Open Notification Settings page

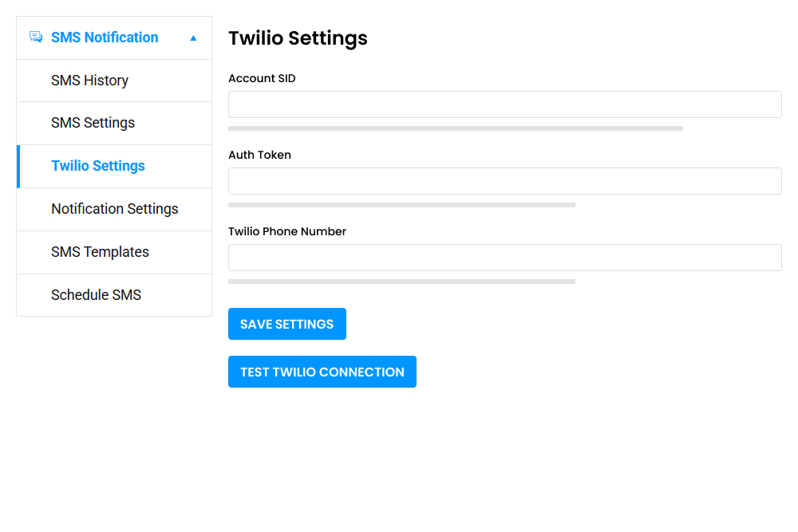click(114, 209)
